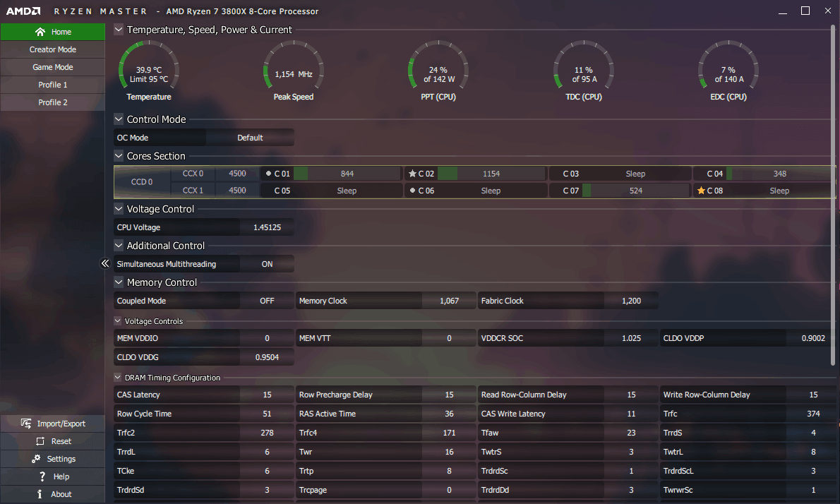Open the Home tab

coord(52,32)
